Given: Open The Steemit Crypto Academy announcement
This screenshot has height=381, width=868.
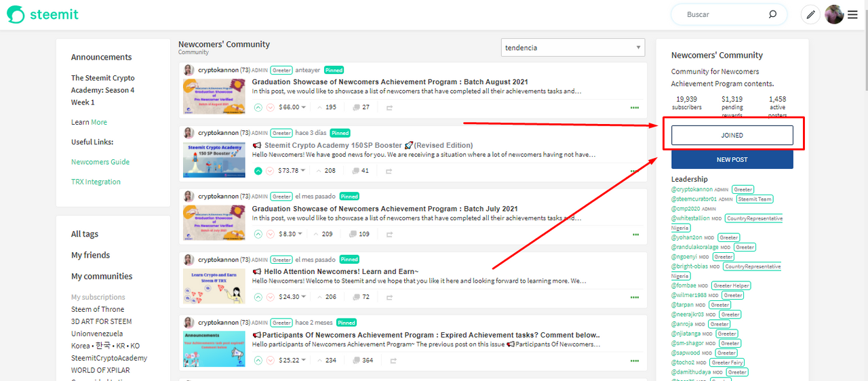Looking at the screenshot, I should [x=103, y=90].
